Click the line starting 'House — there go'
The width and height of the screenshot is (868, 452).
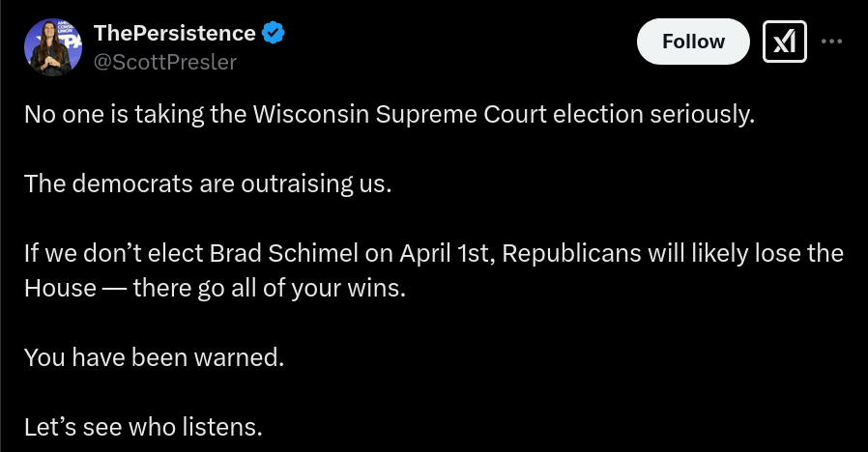(215, 288)
